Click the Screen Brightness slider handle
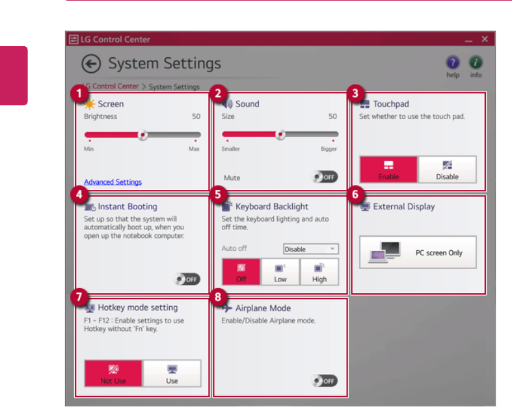Image resolution: width=514 pixels, height=420 pixels. (x=143, y=135)
